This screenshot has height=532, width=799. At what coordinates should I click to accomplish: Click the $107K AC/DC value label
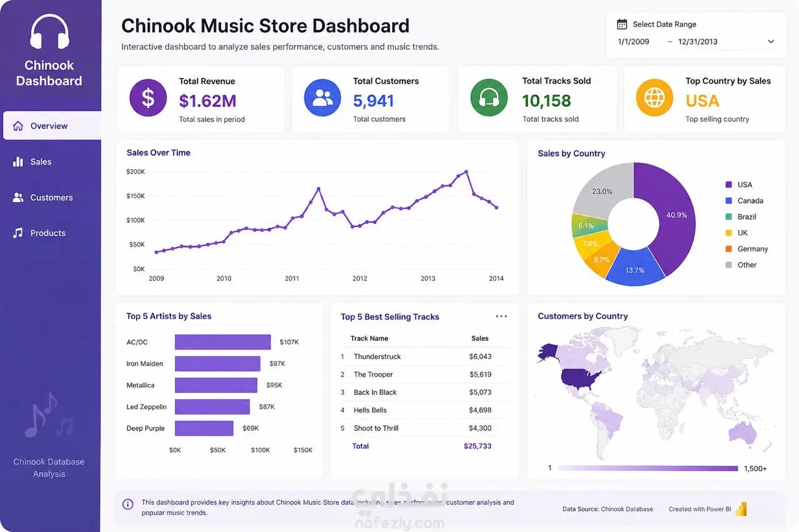point(289,342)
